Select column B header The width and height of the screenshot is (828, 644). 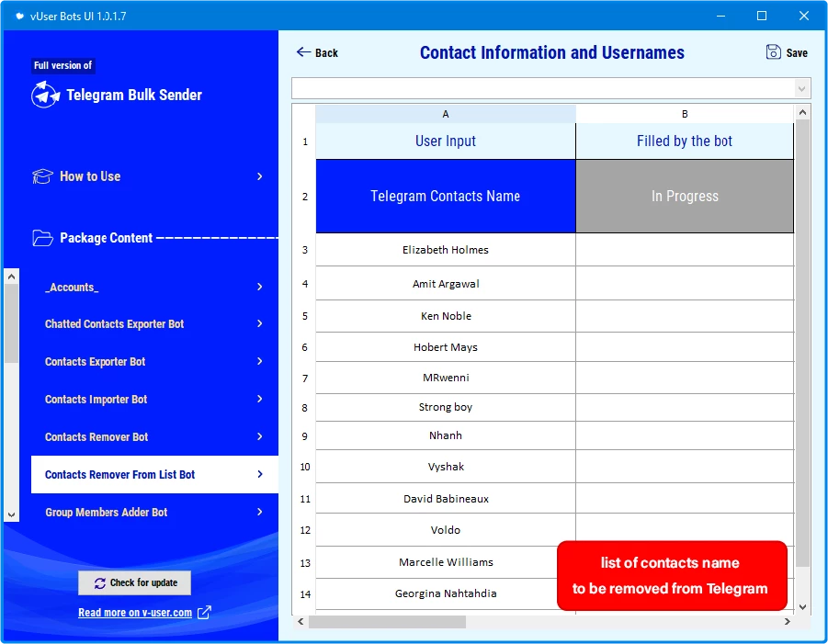pos(685,114)
